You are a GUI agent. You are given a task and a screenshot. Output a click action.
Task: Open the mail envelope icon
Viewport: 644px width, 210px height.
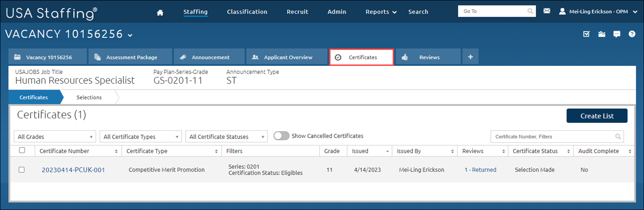[547, 11]
